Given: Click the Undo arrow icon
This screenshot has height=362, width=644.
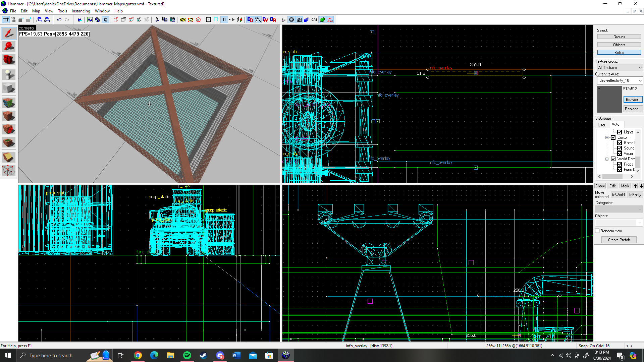Looking at the screenshot, I should 59,20.
